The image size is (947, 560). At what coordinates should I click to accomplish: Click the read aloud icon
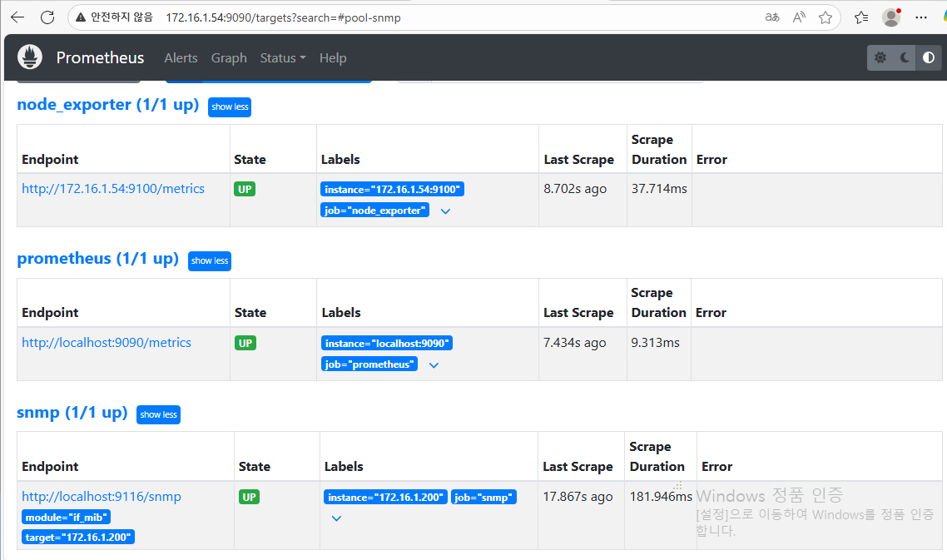[x=799, y=17]
